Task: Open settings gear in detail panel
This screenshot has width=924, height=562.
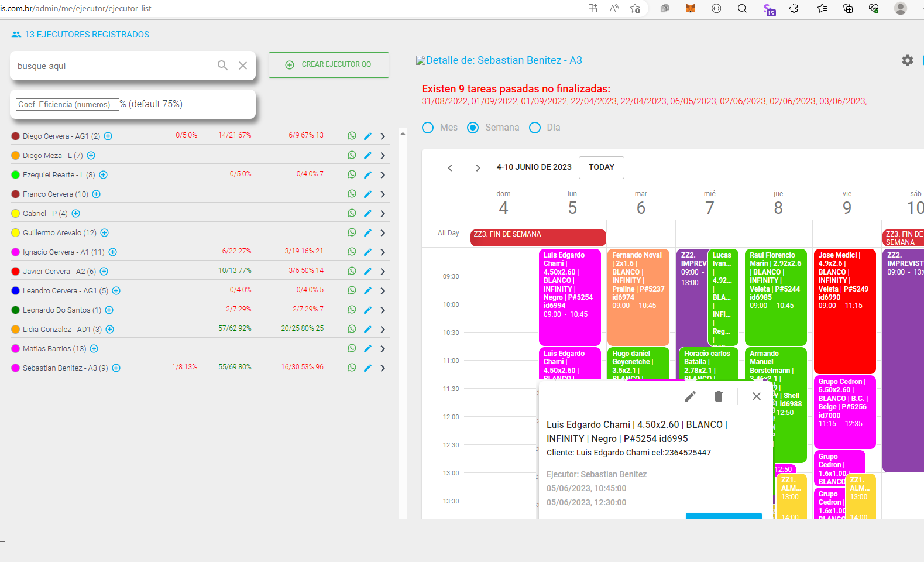Action: tap(907, 60)
